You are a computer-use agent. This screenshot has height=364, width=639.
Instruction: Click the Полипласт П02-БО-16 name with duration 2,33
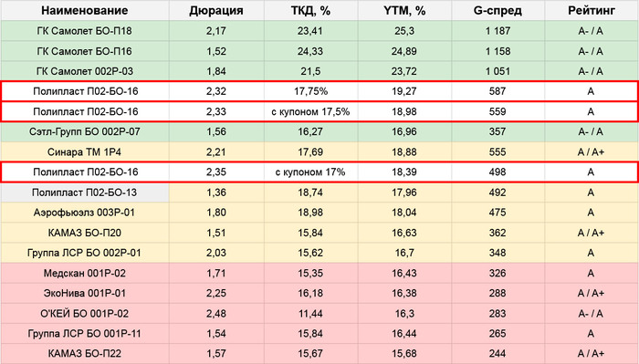pyautogui.click(x=86, y=111)
